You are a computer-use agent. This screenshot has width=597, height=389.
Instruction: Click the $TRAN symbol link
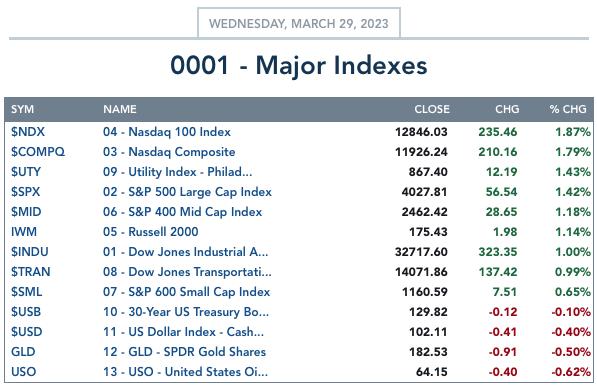point(30,272)
